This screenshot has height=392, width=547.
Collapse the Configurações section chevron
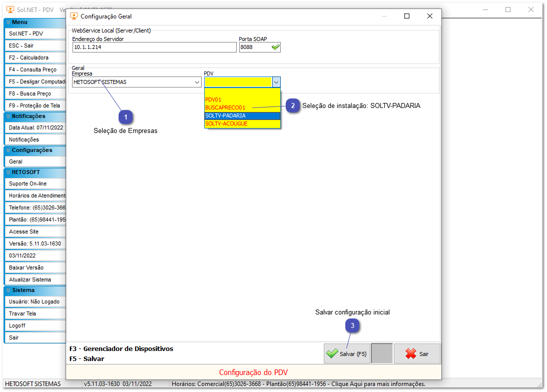8,150
